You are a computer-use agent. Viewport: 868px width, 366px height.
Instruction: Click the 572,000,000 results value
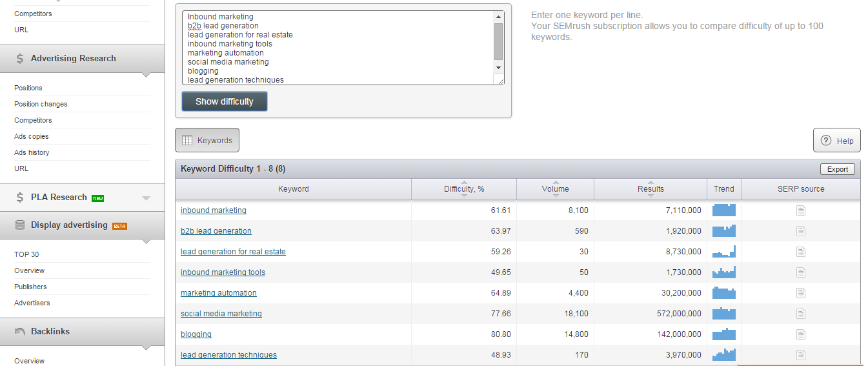679,314
